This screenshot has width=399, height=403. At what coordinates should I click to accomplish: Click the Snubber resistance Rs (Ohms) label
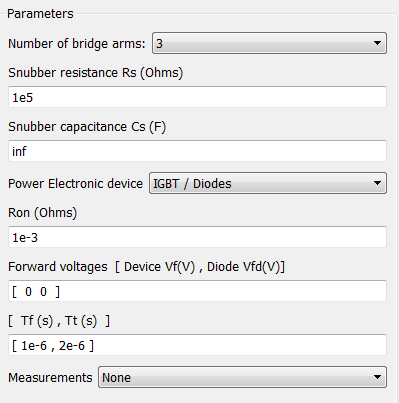95,73
